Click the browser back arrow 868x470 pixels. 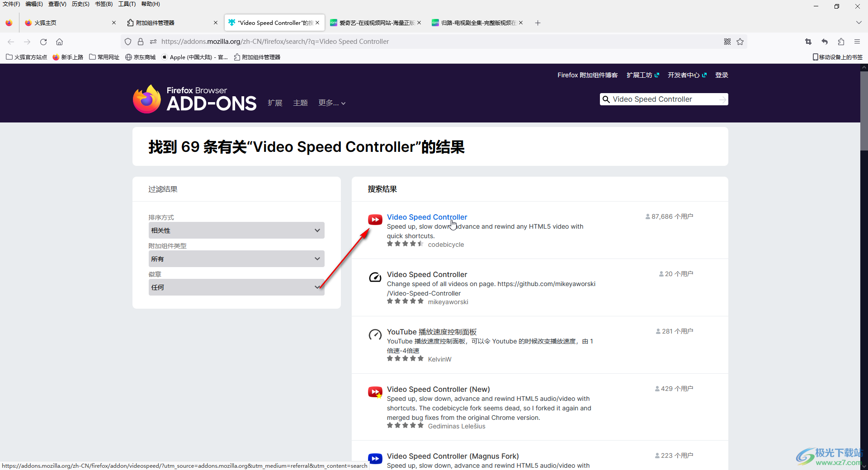click(x=11, y=42)
